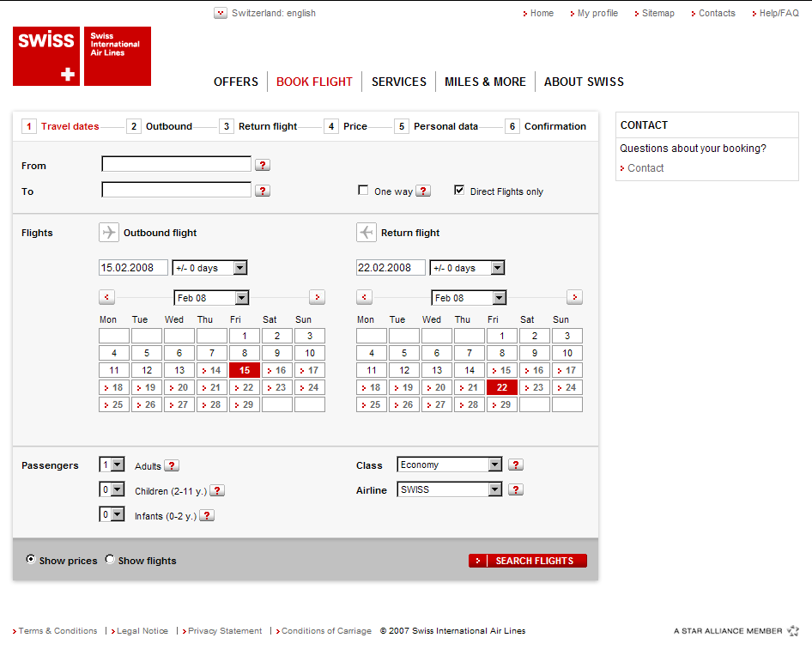812x650 pixels.
Task: Open the OFFERS menu
Action: tap(236, 82)
